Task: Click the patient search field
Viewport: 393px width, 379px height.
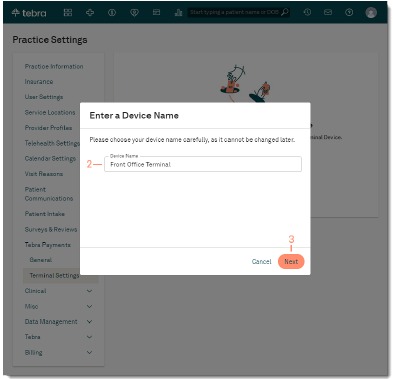Action: click(x=238, y=12)
